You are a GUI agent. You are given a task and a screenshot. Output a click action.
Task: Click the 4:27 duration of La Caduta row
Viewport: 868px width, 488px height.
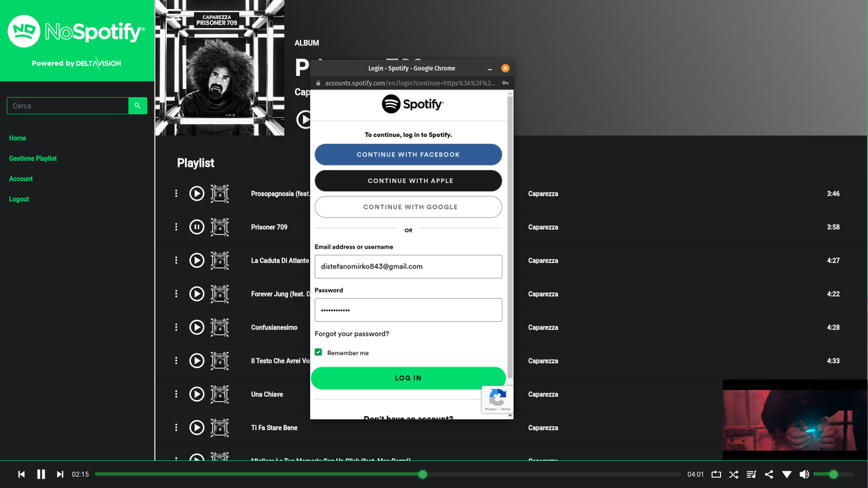coord(833,260)
